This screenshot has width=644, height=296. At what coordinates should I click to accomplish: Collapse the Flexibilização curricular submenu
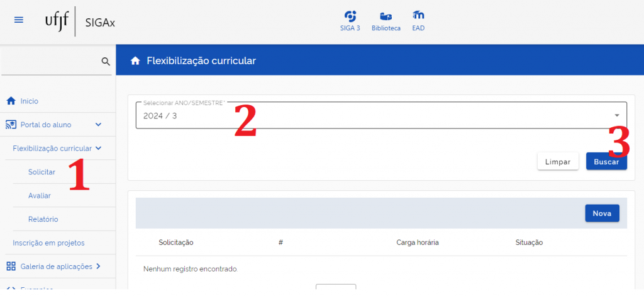click(98, 149)
